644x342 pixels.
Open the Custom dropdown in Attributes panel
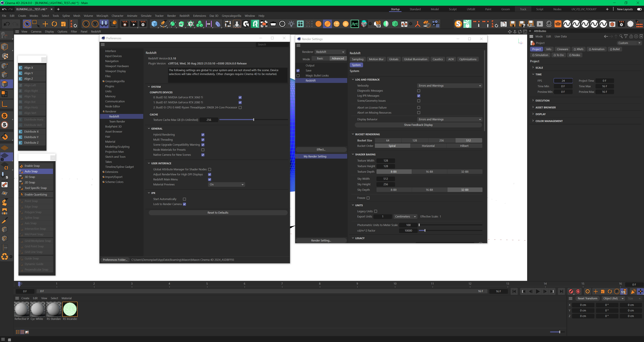(629, 43)
